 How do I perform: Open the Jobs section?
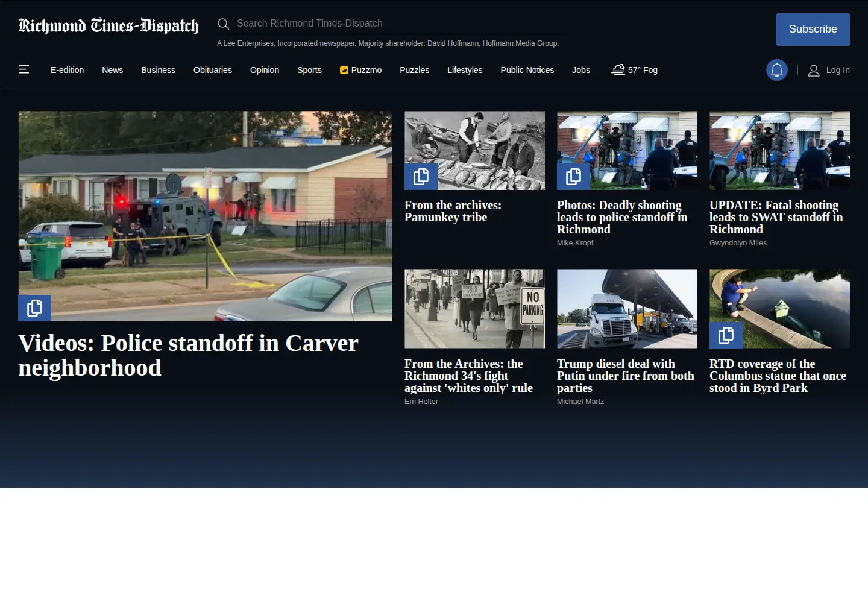click(x=581, y=70)
